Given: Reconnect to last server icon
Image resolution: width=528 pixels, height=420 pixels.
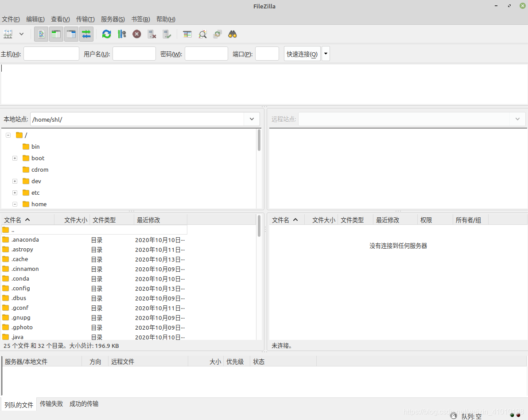Looking at the screenshot, I should [167, 34].
